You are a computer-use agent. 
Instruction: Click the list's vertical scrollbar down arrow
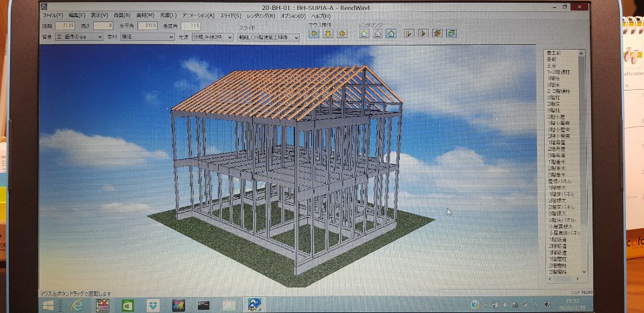pyautogui.click(x=584, y=271)
